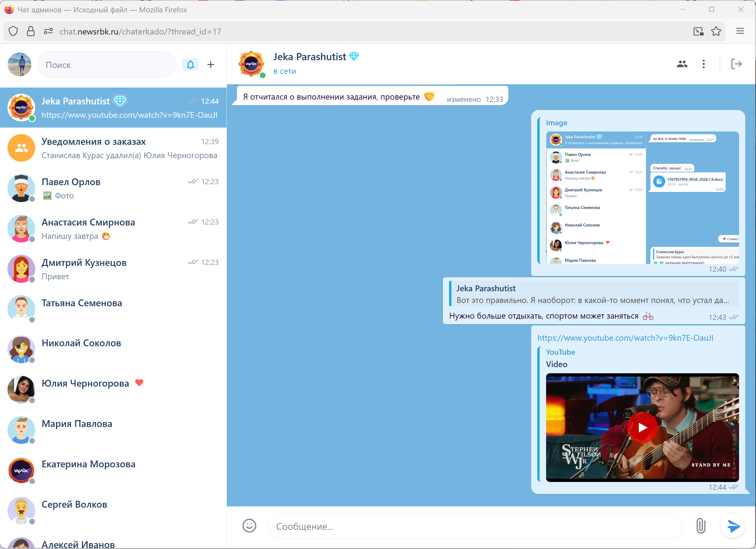The image size is (756, 549).
Task: Switch to the Павел Орлов conversation
Action: tap(113, 188)
